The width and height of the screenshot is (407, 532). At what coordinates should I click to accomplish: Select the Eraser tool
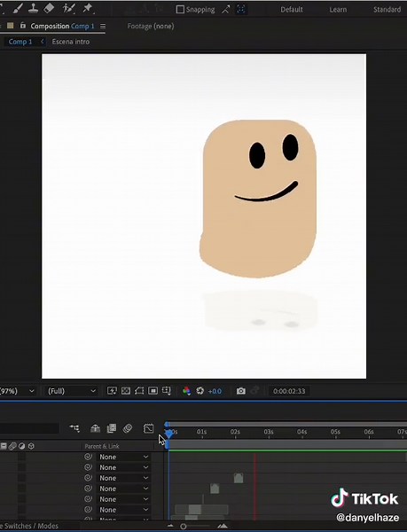pos(49,8)
